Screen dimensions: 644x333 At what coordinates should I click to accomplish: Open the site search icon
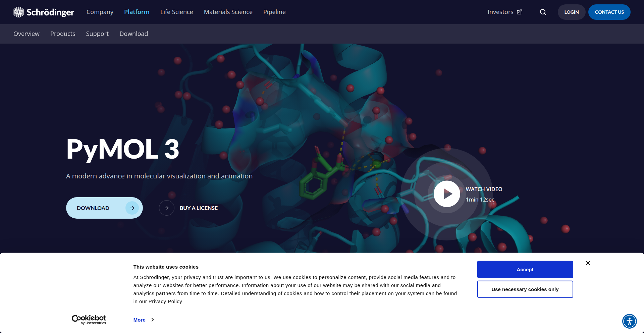click(x=543, y=12)
